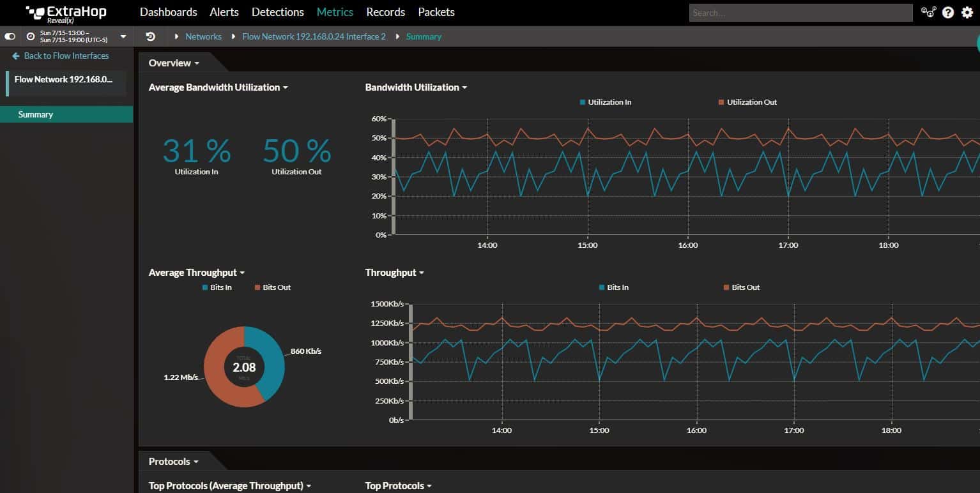The image size is (980, 493).
Task: Click the node topology icon in top bar
Action: tap(928, 12)
